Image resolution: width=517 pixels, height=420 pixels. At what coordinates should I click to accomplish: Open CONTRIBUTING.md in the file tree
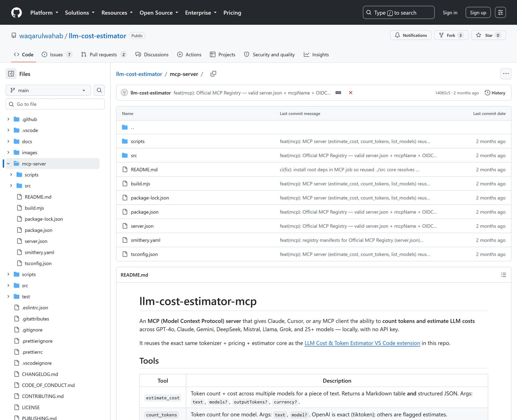point(43,396)
